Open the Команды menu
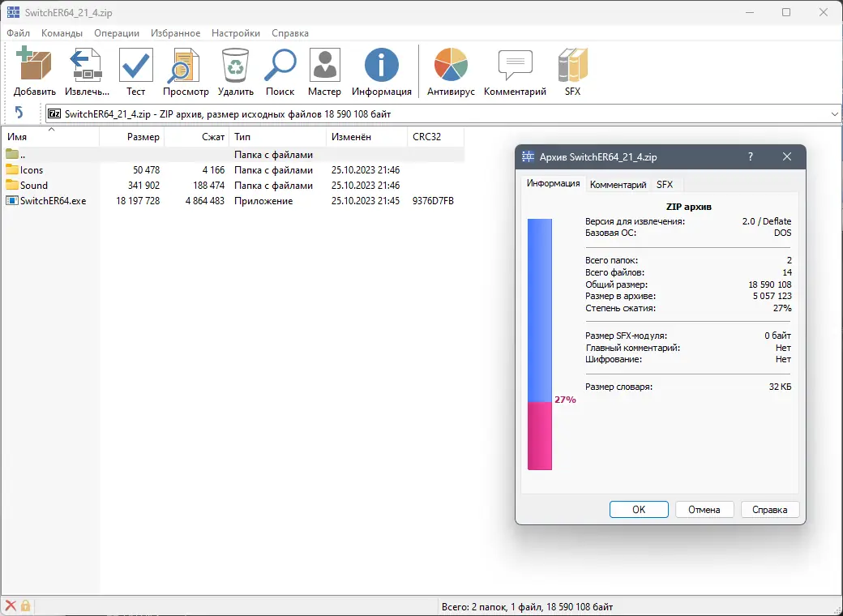The image size is (843, 616). (x=62, y=32)
